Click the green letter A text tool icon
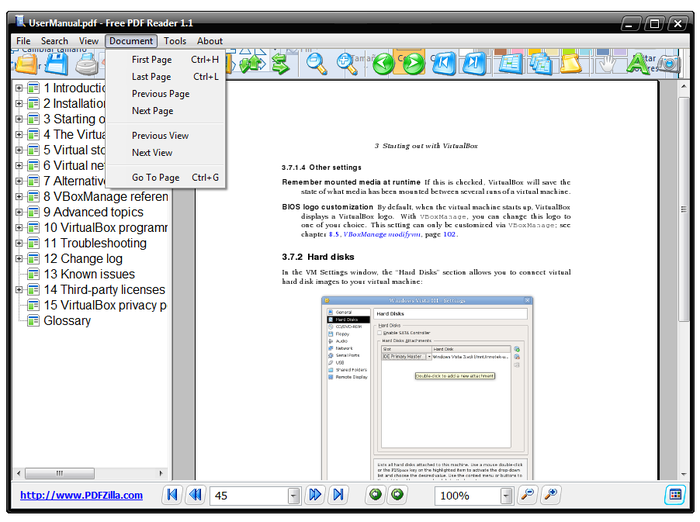Screen dimensions: 700x522 [637, 63]
